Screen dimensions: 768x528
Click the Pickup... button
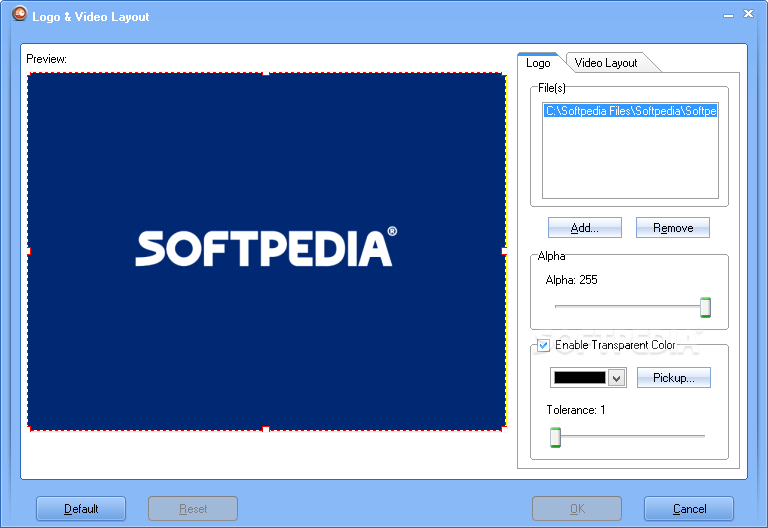tap(673, 378)
